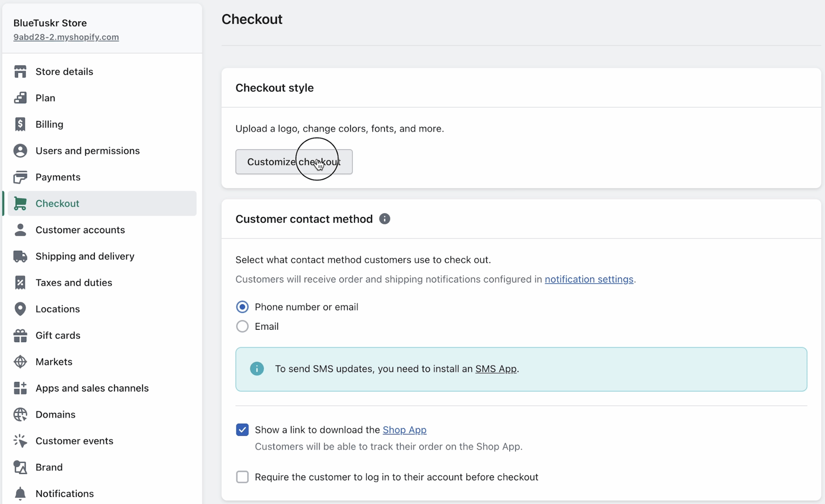This screenshot has height=504, width=825.
Task: Uncheck the Shop App download link option
Action: (242, 430)
